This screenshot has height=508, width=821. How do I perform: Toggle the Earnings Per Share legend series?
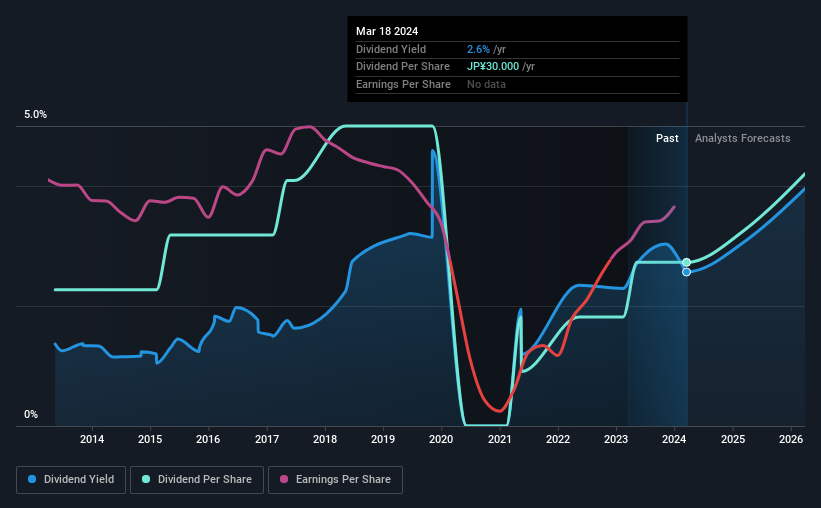(335, 480)
